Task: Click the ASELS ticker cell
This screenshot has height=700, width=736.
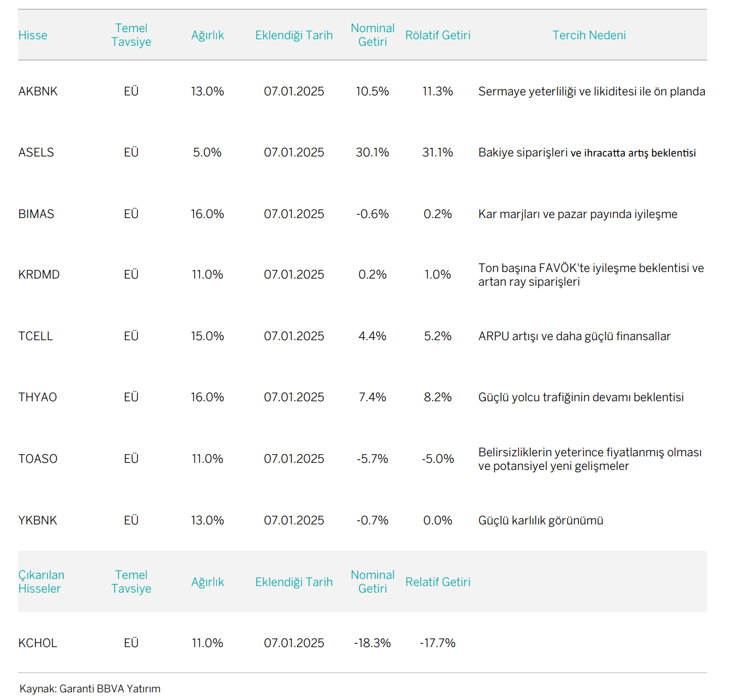Action: tap(36, 153)
